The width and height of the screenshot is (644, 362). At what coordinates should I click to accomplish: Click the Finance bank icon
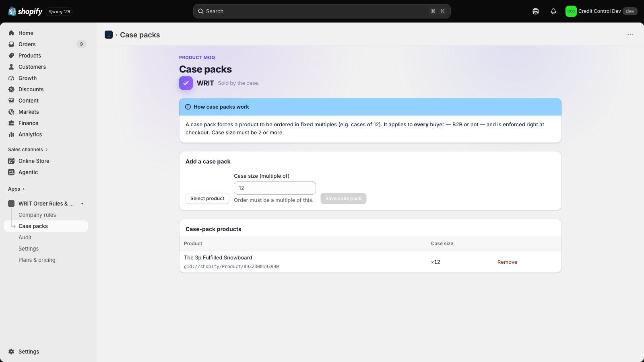11,123
